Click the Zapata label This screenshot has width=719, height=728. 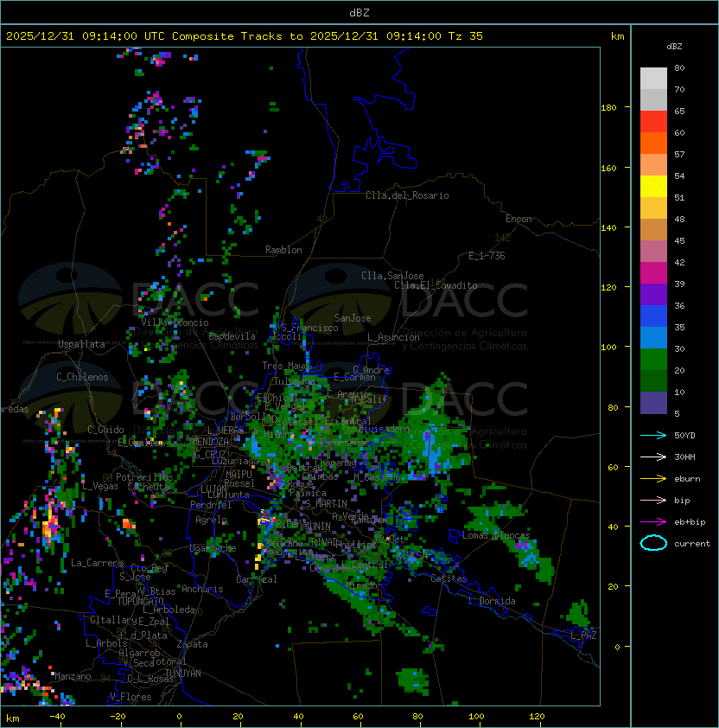tap(192, 644)
